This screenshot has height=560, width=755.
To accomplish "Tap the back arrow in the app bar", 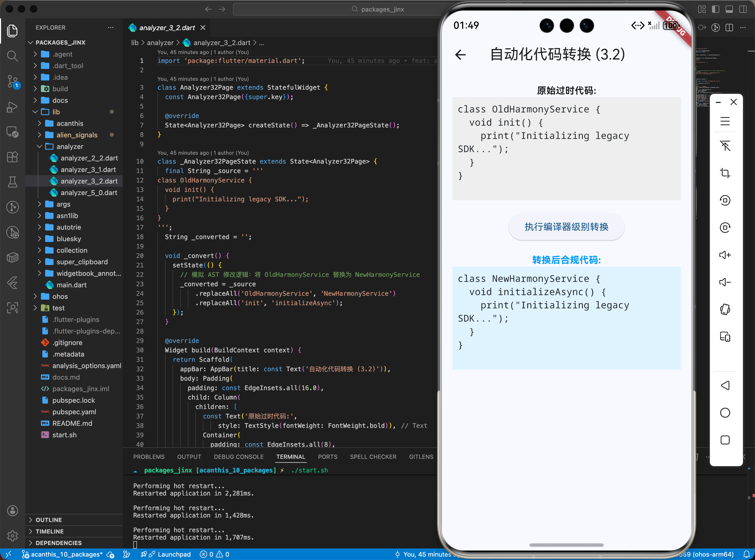I will [460, 55].
